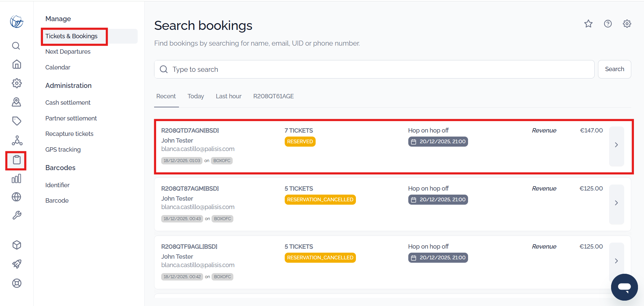
Task: Open Cash settlement in Administration
Action: coord(68,103)
